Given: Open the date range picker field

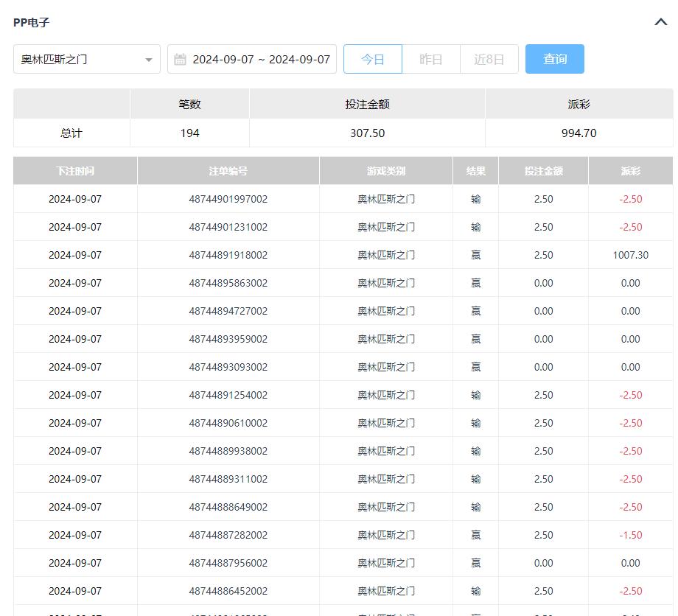Looking at the screenshot, I should pos(260,59).
